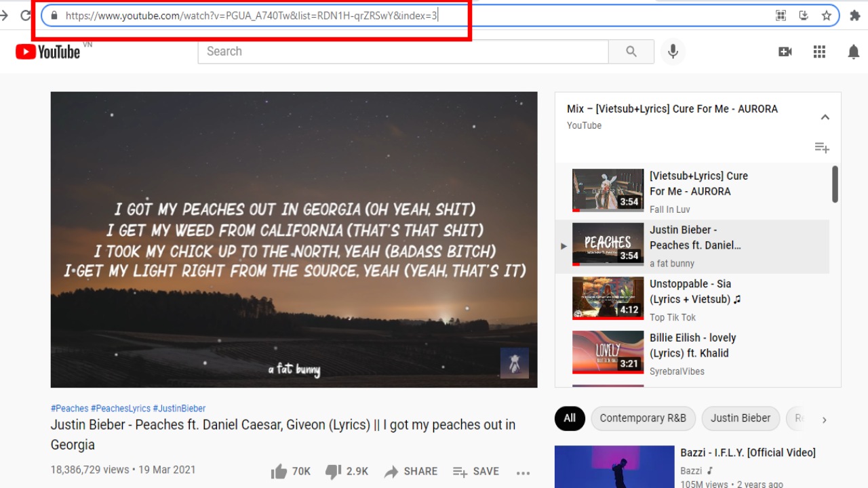Click the 'Fall In Luv' channel name
The image size is (868, 488).
point(669,209)
